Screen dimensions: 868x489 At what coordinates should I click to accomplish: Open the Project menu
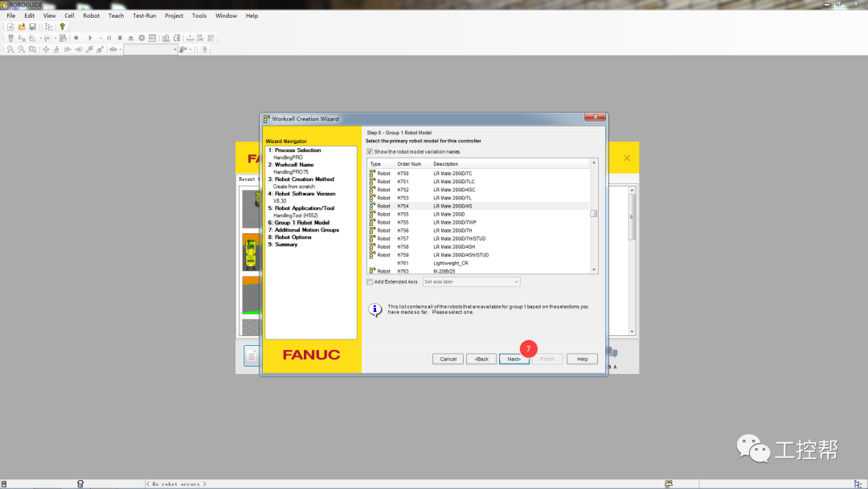[174, 15]
